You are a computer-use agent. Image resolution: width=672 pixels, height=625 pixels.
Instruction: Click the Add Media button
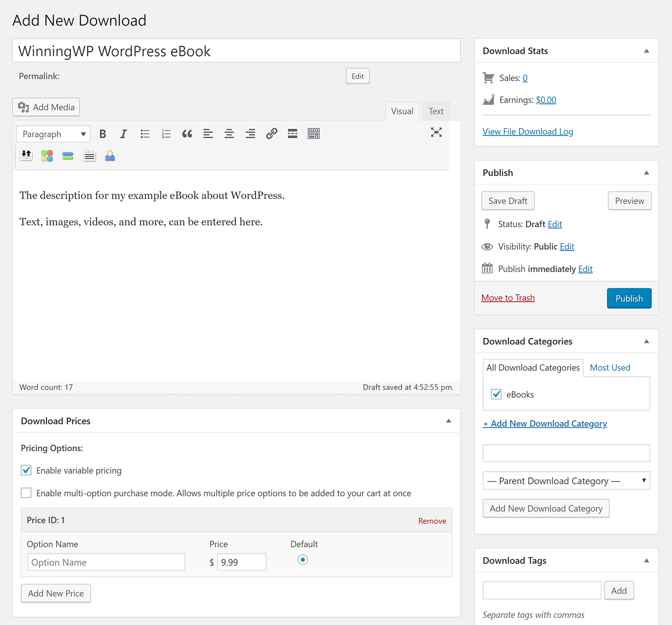coord(46,107)
